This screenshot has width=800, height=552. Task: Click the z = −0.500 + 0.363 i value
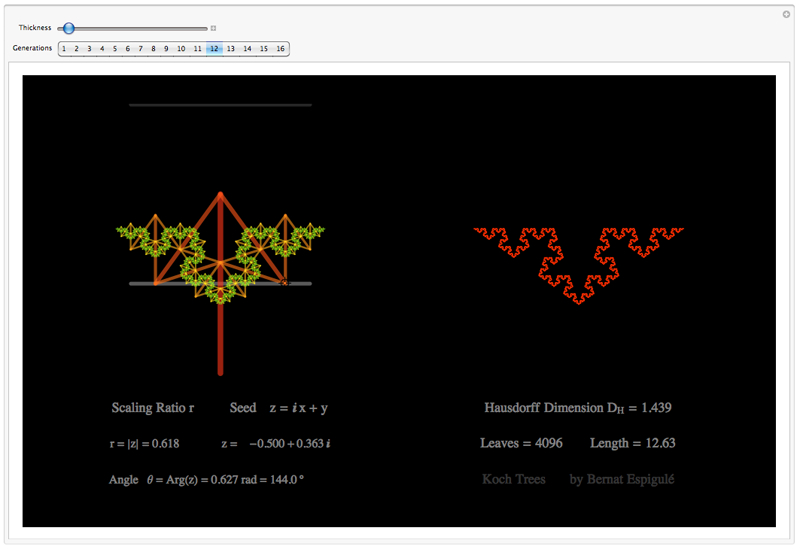point(276,443)
